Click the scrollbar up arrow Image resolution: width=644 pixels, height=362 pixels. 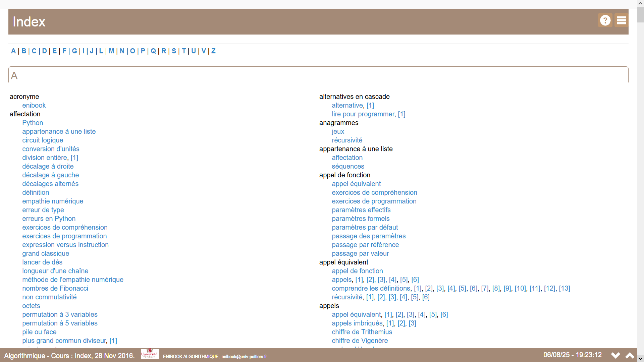click(640, 3)
